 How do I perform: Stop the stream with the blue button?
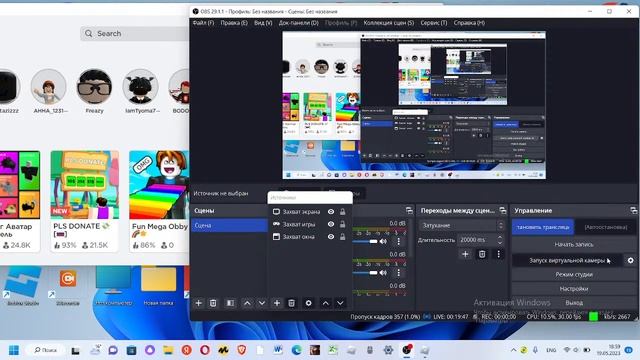tap(543, 227)
